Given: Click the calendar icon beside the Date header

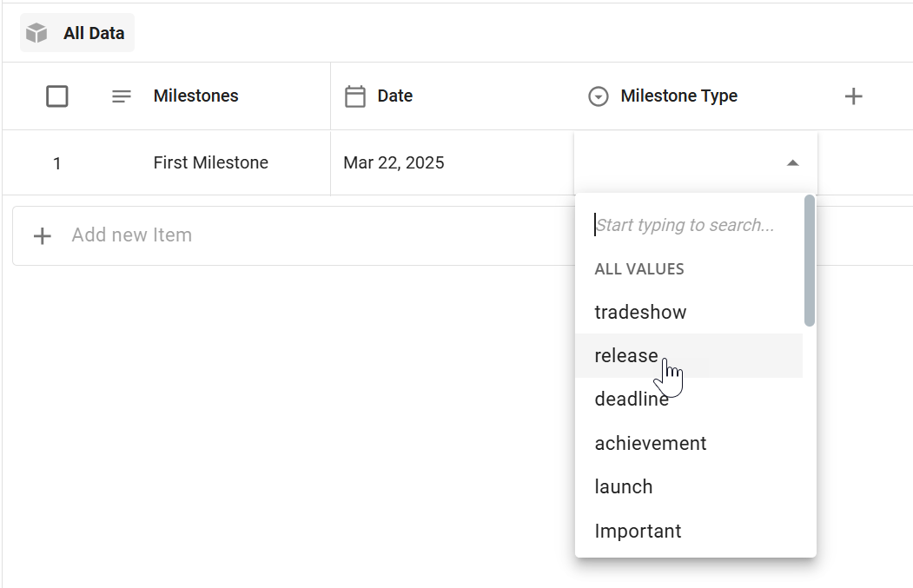Looking at the screenshot, I should pyautogui.click(x=355, y=96).
